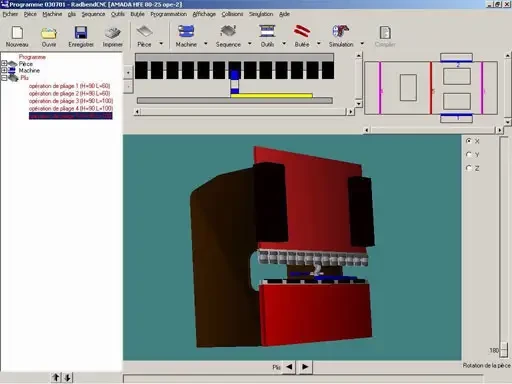The height and width of the screenshot is (384, 512).
Task: Save using the Enregistrer floppy icon
Action: (x=81, y=33)
